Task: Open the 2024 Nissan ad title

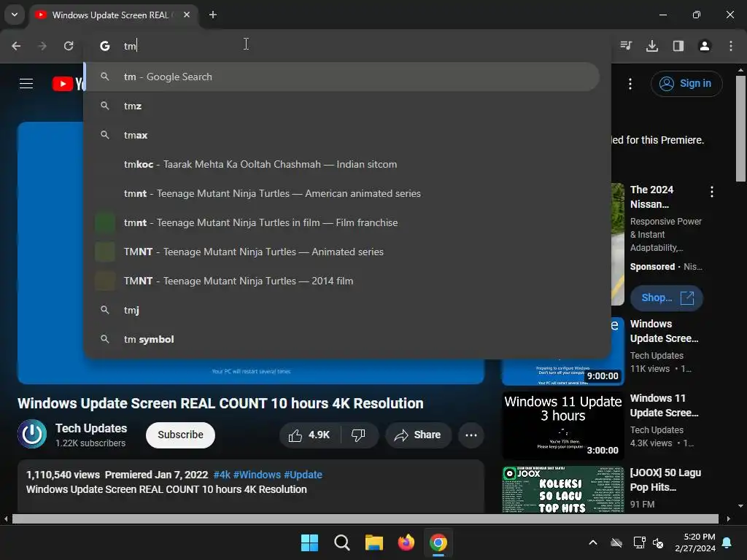Action: click(652, 197)
